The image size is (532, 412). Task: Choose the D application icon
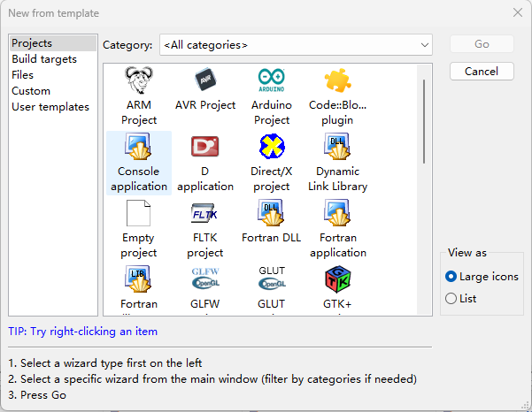(205, 147)
